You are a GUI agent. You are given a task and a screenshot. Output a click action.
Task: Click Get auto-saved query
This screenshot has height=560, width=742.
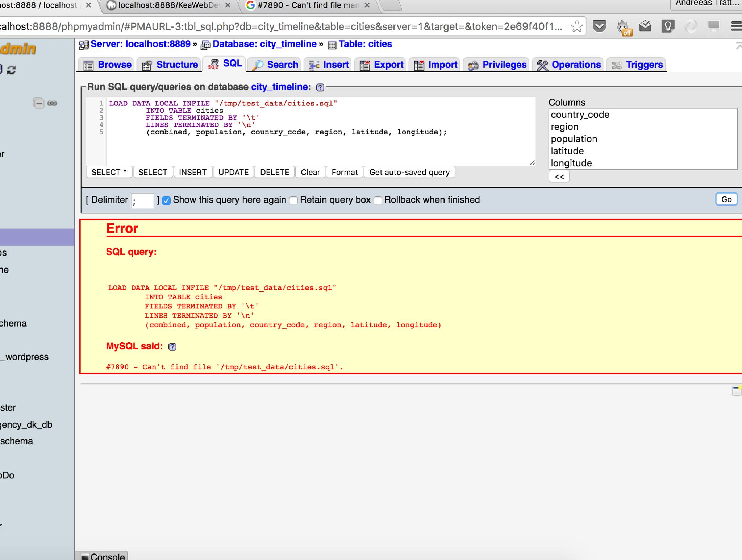(x=409, y=172)
